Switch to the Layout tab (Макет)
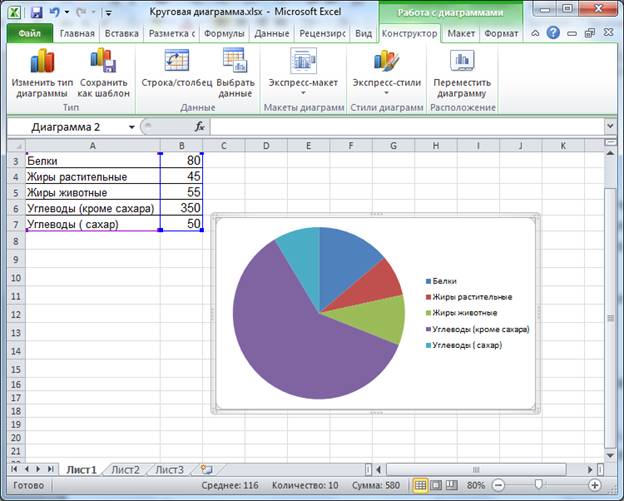Viewport: 624px width, 501px height. [461, 33]
